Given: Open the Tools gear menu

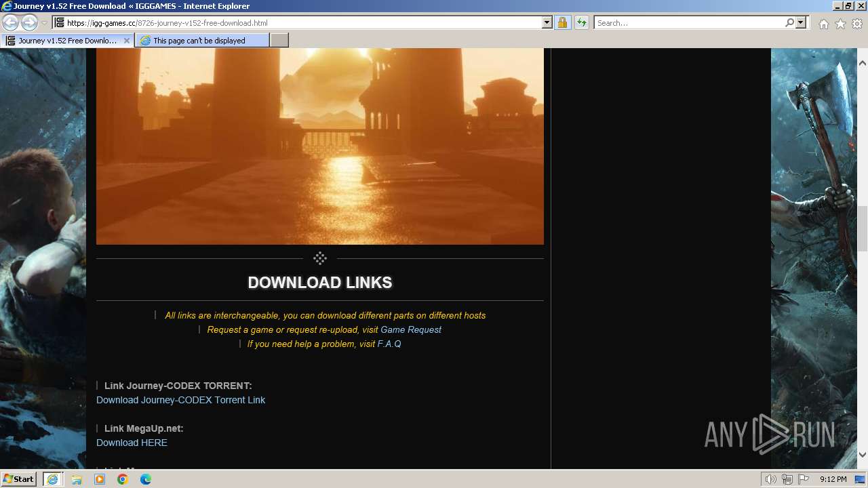Looking at the screenshot, I should [857, 24].
